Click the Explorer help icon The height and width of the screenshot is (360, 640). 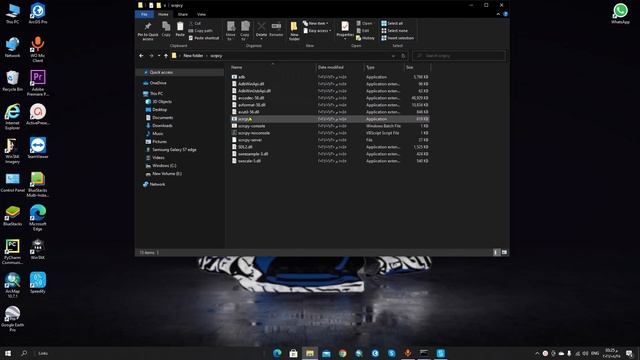[505, 14]
